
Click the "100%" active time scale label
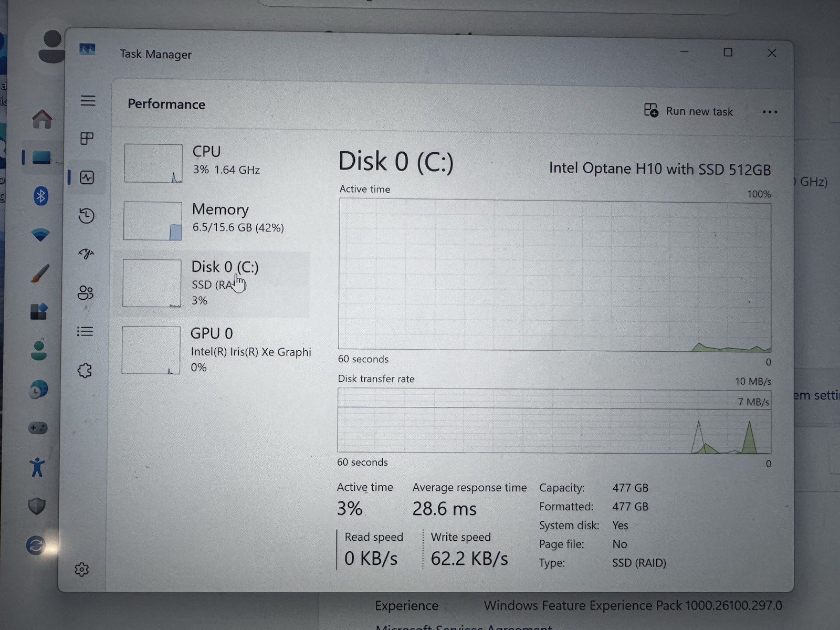tap(759, 194)
